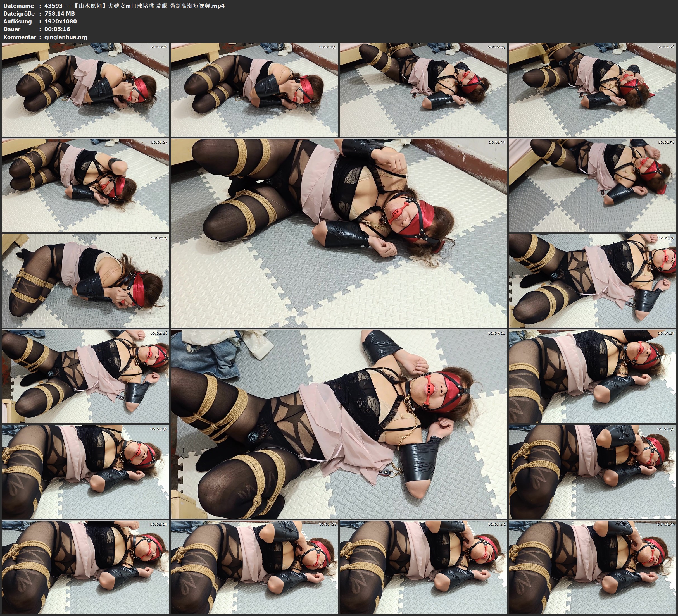This screenshot has width=678, height=616.
Task: Open the frame marked 00:03:36
Action: pos(85,471)
